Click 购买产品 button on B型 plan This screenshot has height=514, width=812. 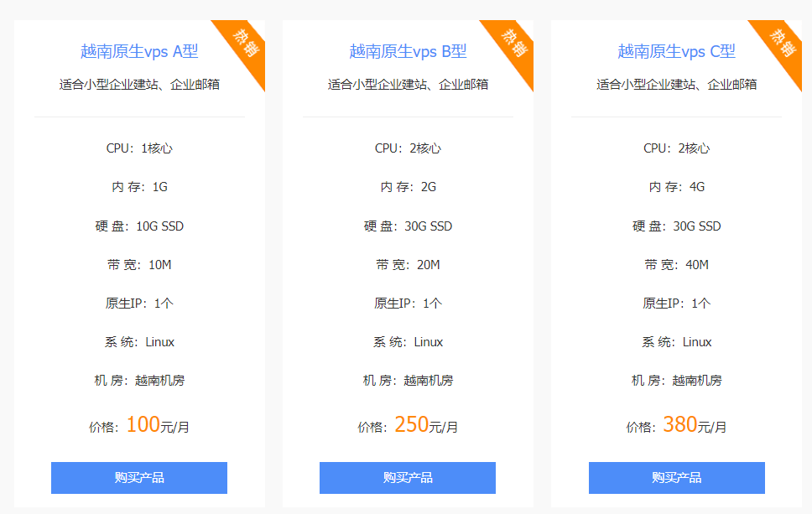(x=406, y=478)
